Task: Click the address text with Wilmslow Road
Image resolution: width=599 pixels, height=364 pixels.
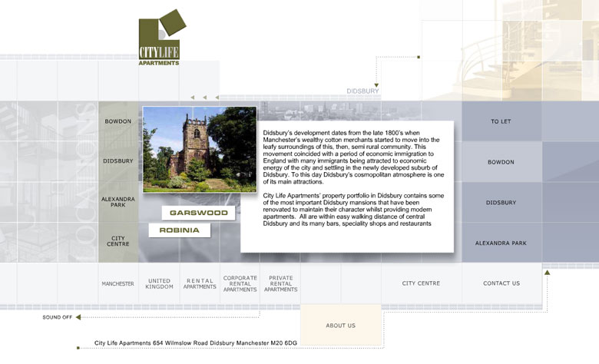Action: coord(196,343)
